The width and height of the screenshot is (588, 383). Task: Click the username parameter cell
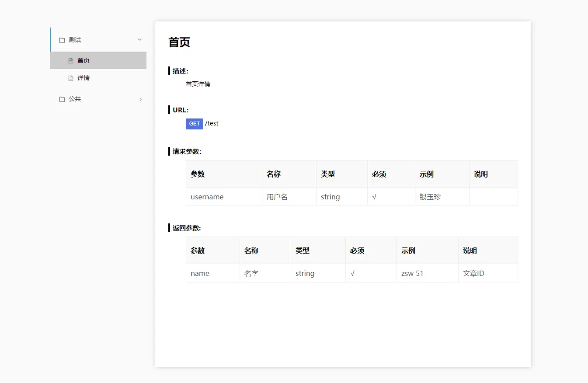pyautogui.click(x=224, y=197)
